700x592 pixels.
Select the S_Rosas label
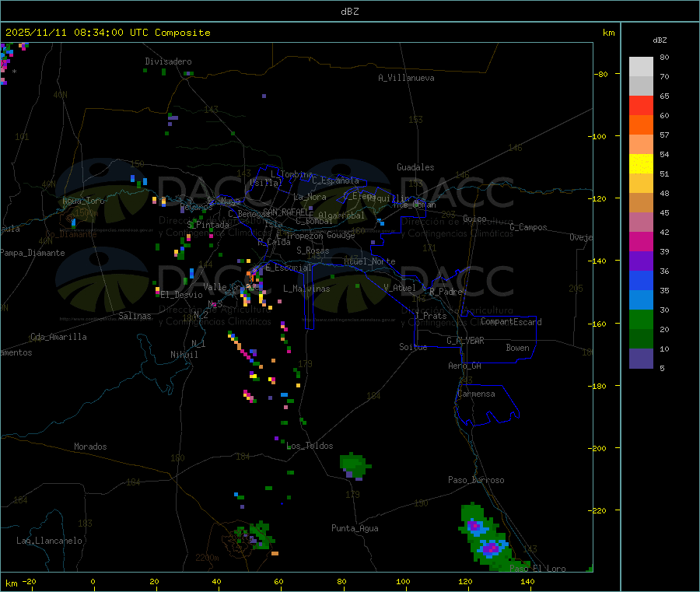tap(313, 250)
